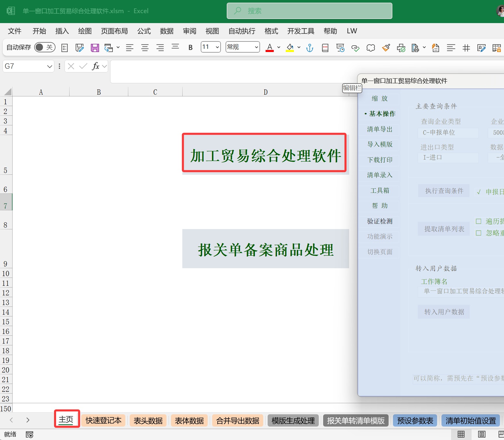Check the 遍历 checkbox
Image resolution: width=504 pixels, height=440 pixels.
coord(479,221)
